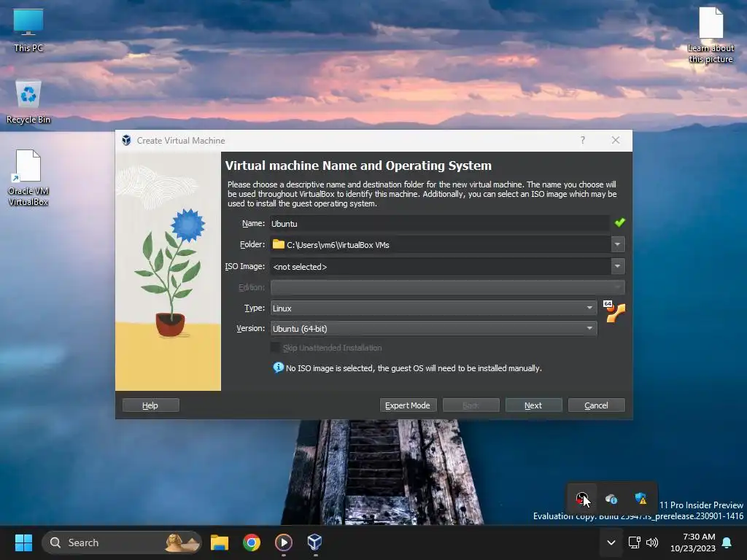
Task: Open clock and date in taskbar
Action: [x=693, y=542]
